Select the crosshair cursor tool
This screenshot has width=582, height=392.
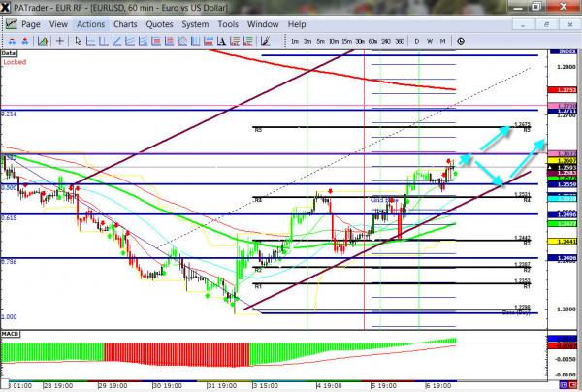pyautogui.click(x=60, y=41)
